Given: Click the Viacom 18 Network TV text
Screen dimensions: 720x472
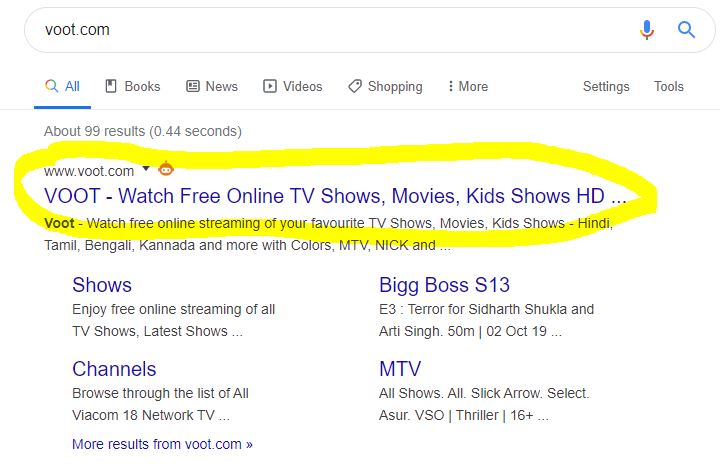Looking at the screenshot, I should point(151,416).
